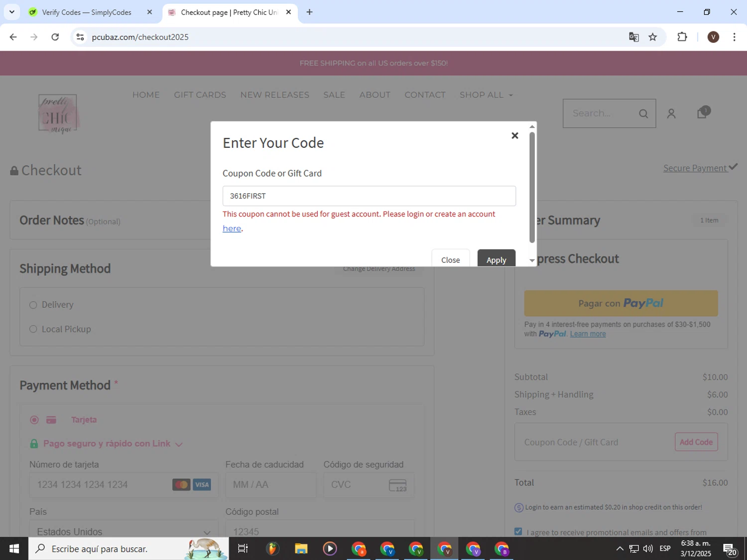Open Windows Start menu

(14, 549)
